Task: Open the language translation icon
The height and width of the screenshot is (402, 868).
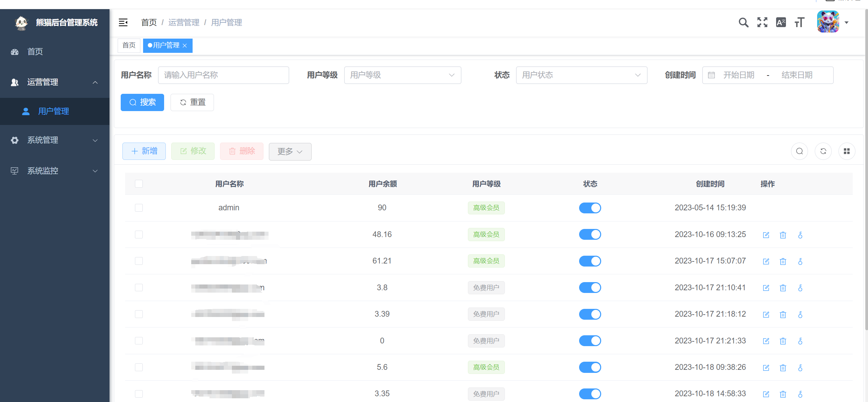Action: coord(781,23)
